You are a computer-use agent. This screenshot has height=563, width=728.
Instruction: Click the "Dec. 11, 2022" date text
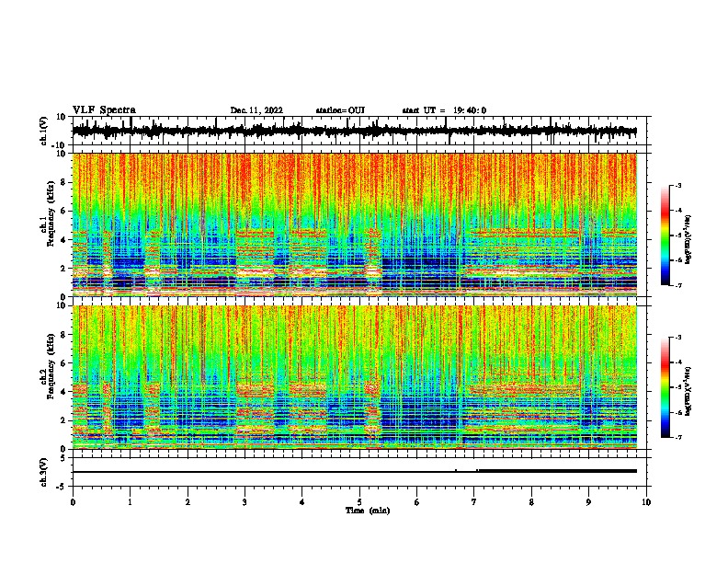pyautogui.click(x=256, y=110)
